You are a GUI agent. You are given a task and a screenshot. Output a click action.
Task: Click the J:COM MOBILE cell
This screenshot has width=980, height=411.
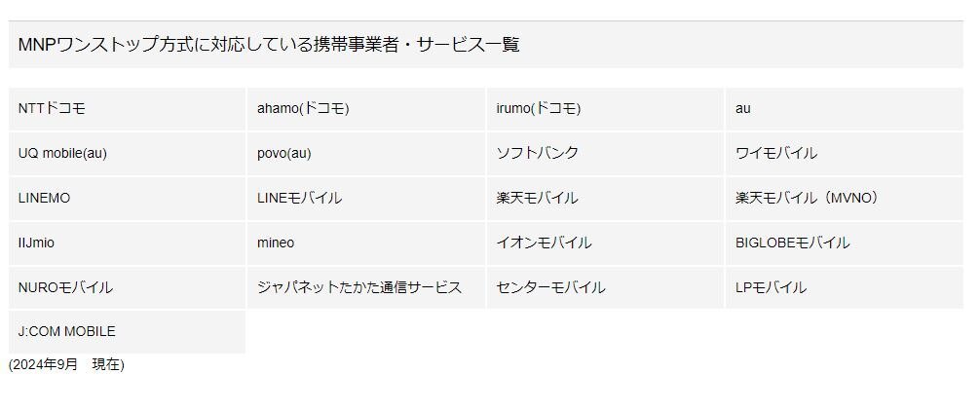pos(127,332)
